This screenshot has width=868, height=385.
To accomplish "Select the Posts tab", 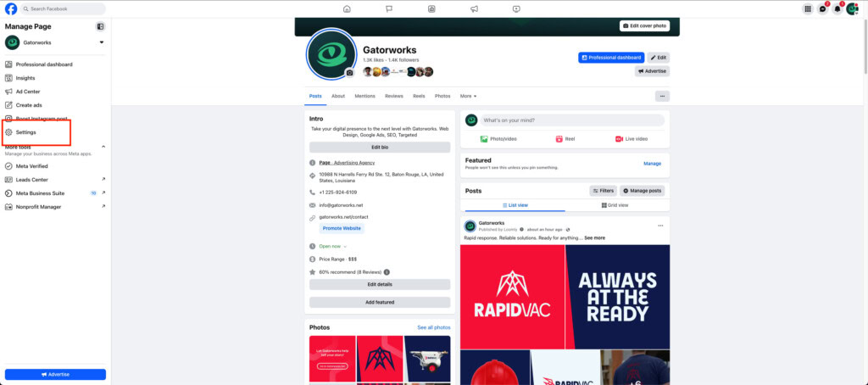I will pyautogui.click(x=315, y=96).
